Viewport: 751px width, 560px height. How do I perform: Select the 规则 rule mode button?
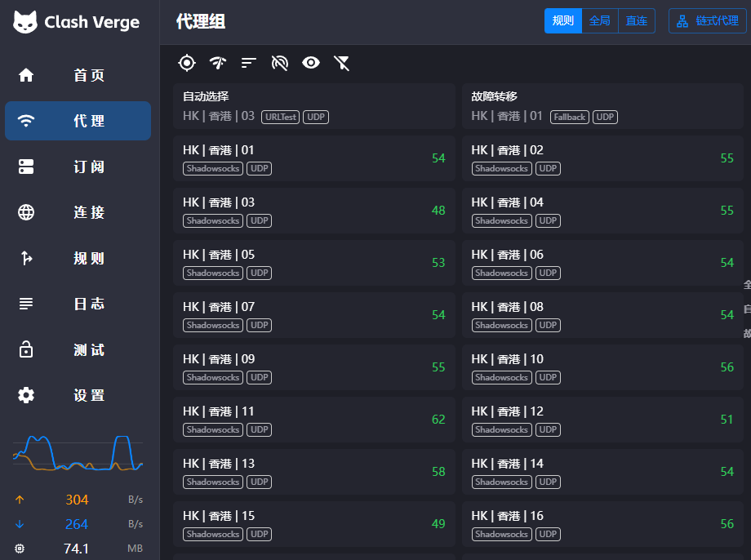562,21
